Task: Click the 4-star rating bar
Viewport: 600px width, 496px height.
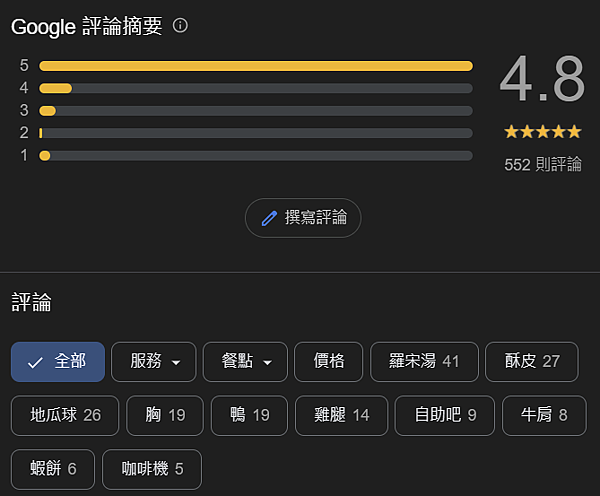Action: click(x=256, y=88)
